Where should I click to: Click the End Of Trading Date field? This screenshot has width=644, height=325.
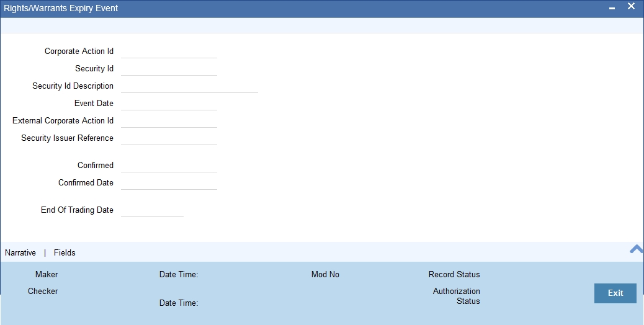[x=152, y=210]
